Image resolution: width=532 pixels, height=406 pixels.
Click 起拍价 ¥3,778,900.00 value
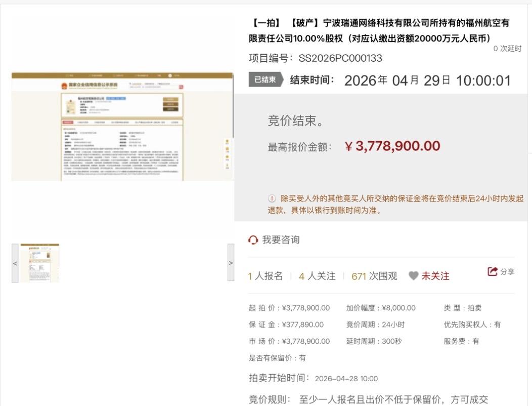[x=305, y=308]
